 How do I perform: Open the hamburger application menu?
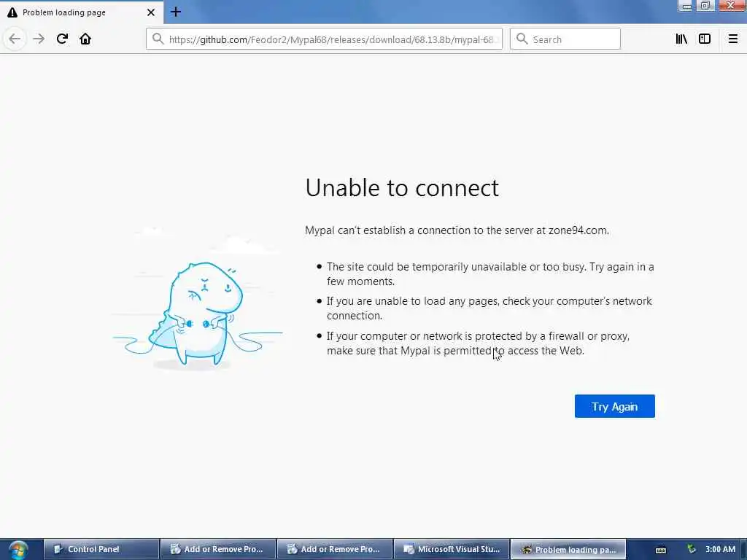(732, 39)
